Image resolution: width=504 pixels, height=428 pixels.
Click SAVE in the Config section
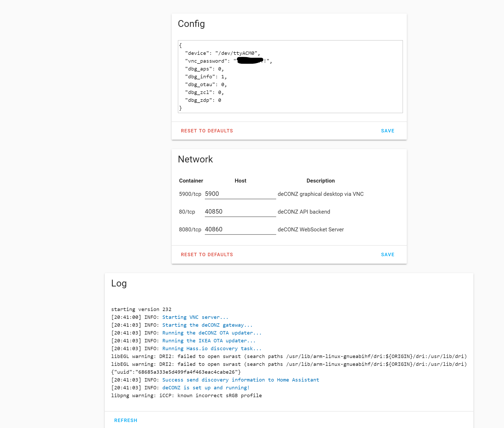(387, 131)
